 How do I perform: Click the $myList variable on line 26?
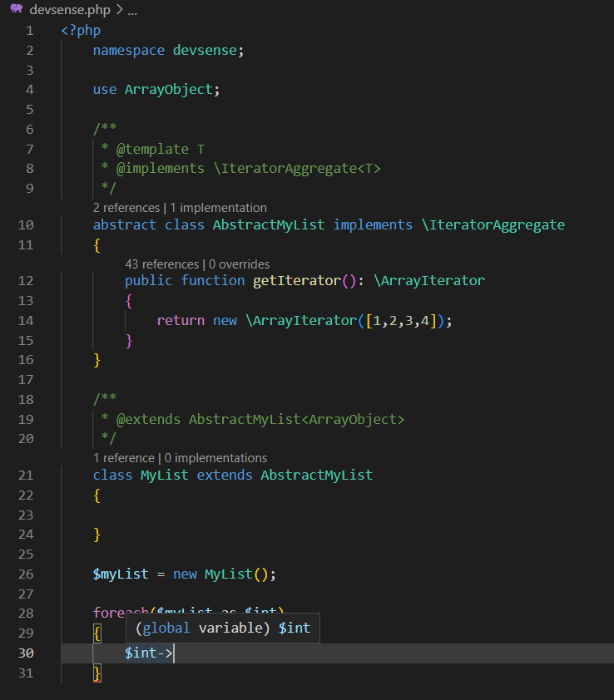click(x=121, y=574)
